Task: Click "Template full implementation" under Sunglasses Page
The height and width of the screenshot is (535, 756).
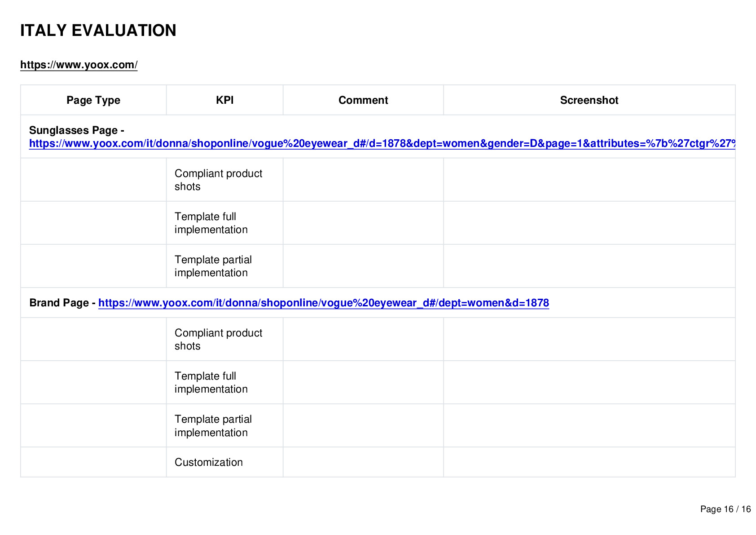Action: (211, 223)
